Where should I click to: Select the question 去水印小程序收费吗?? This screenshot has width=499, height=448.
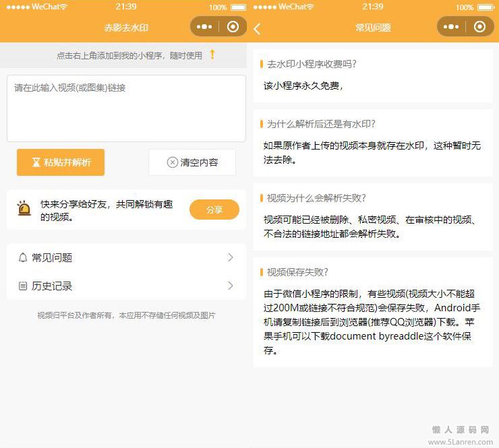[312, 64]
